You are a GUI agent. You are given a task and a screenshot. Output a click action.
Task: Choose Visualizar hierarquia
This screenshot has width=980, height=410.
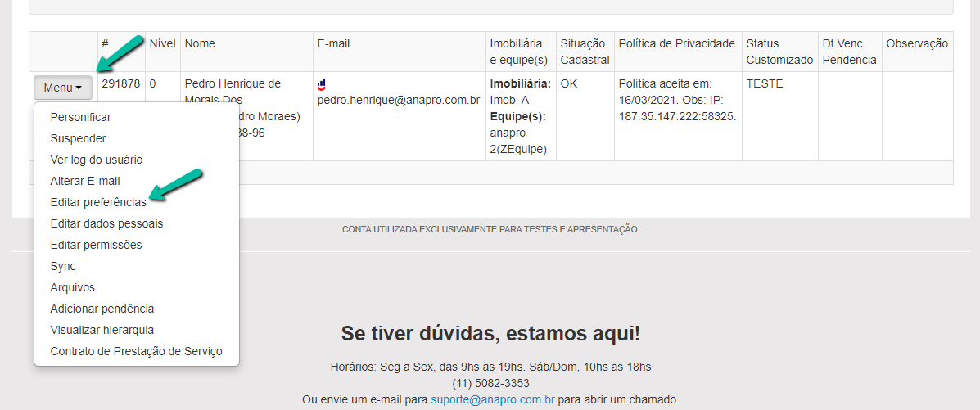(102, 330)
